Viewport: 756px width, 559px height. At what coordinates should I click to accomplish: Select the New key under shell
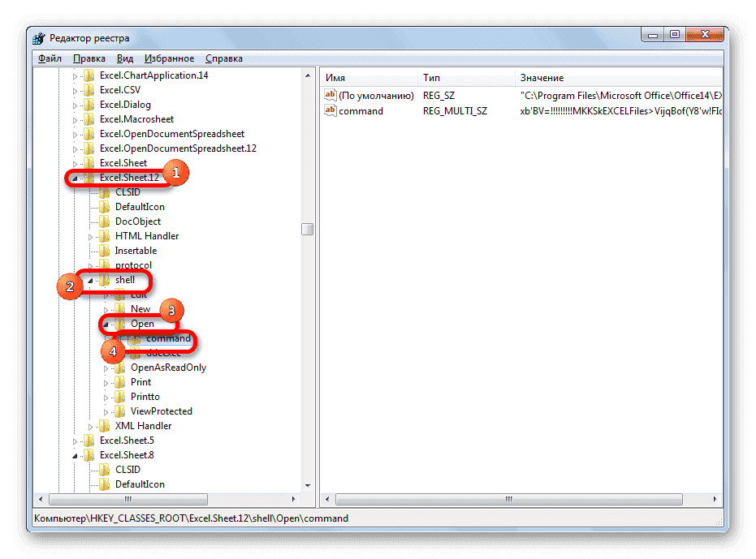click(140, 309)
